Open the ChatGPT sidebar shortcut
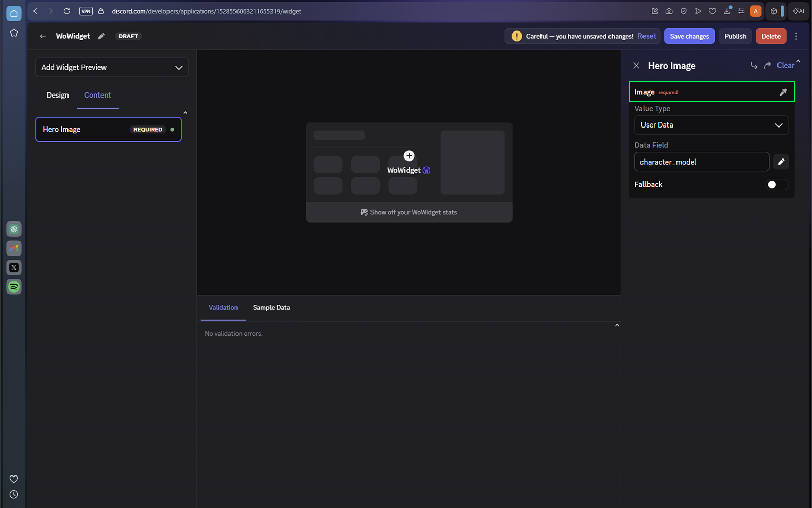The height and width of the screenshot is (508, 812). [14, 229]
